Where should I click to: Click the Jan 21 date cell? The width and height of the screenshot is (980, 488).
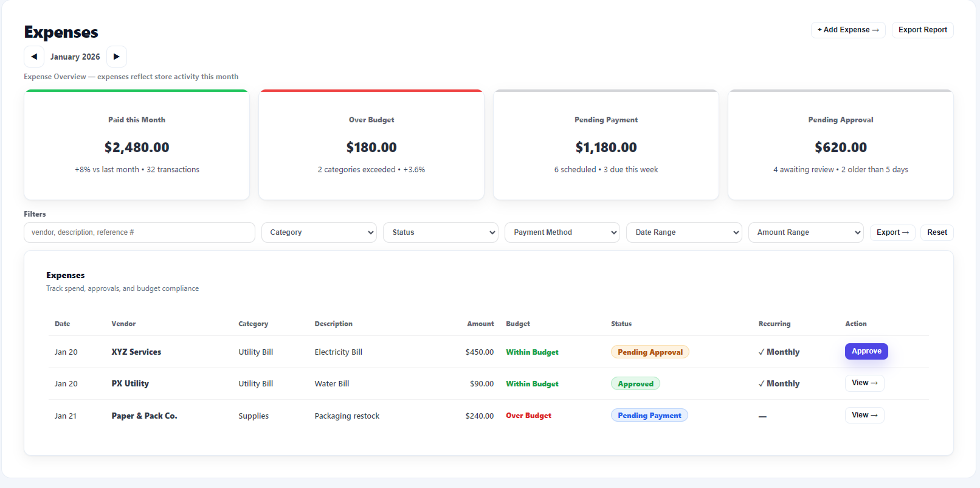coord(66,416)
